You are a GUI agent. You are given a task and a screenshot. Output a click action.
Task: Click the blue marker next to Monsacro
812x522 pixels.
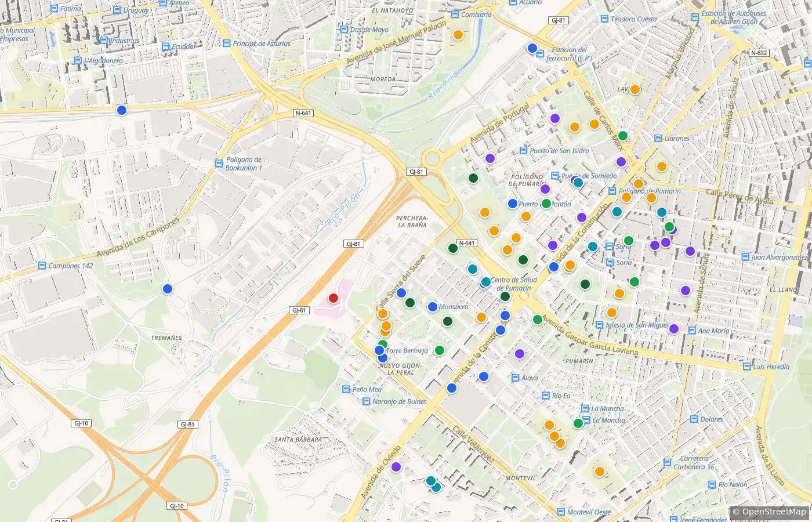click(432, 307)
